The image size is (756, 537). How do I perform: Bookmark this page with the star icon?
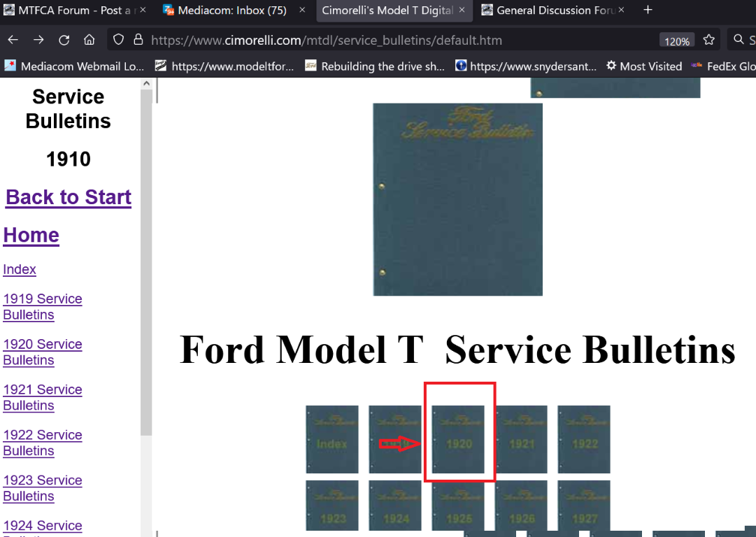tap(708, 40)
